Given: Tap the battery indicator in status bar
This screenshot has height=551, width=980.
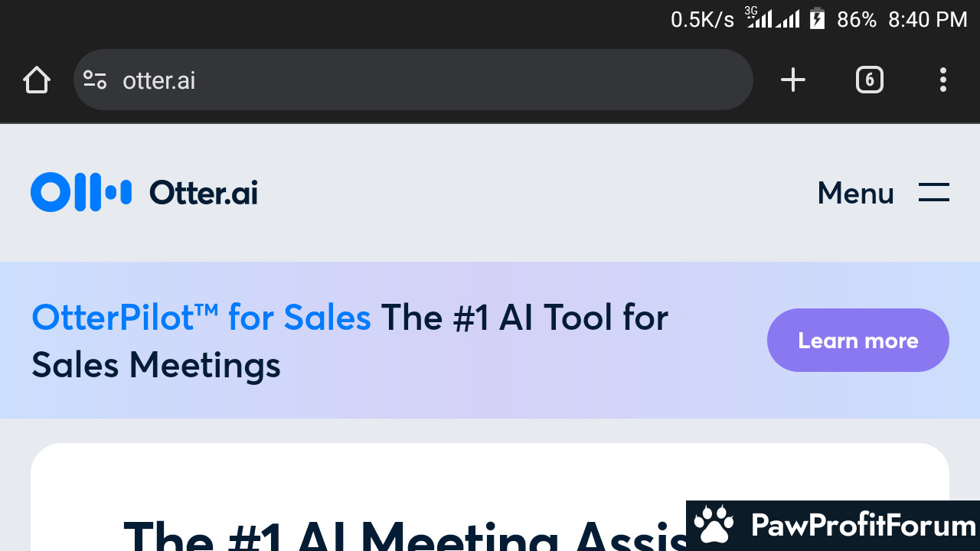Looking at the screenshot, I should [x=818, y=18].
